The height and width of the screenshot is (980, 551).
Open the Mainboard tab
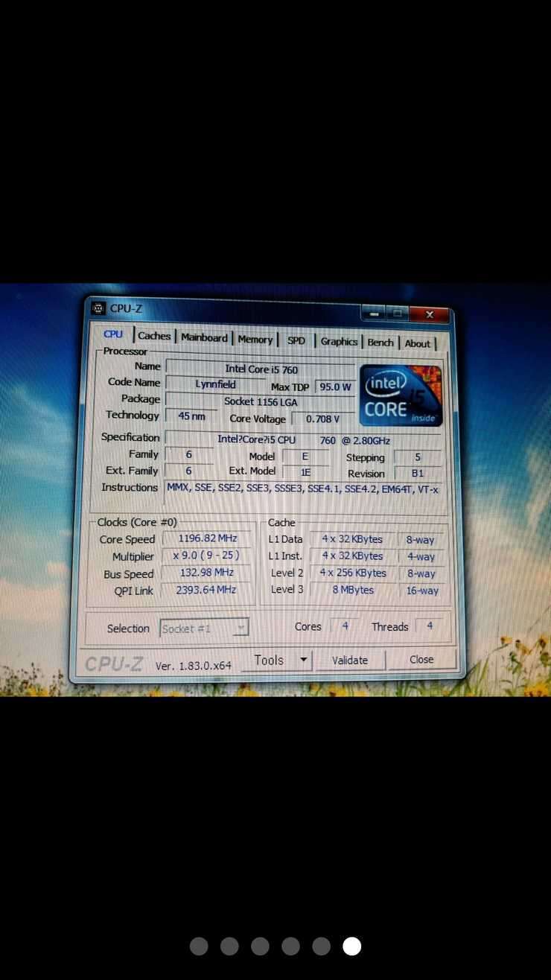204,337
